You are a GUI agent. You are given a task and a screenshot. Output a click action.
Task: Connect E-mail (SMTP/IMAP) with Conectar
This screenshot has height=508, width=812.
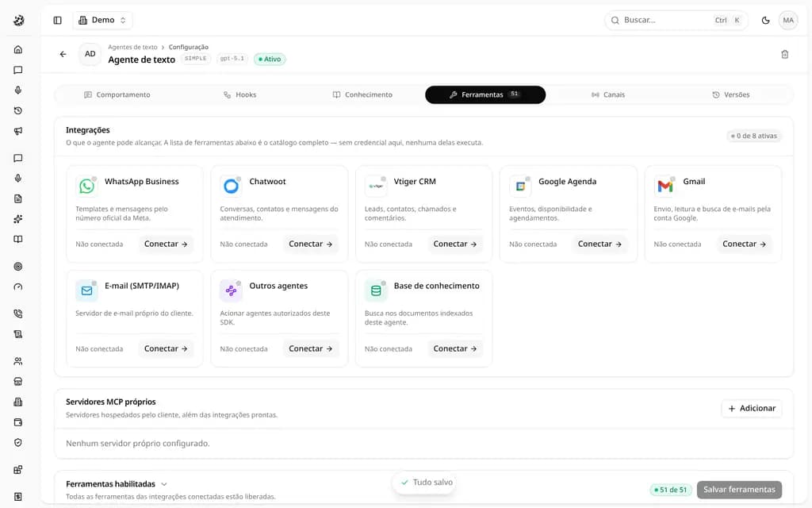[166, 349]
